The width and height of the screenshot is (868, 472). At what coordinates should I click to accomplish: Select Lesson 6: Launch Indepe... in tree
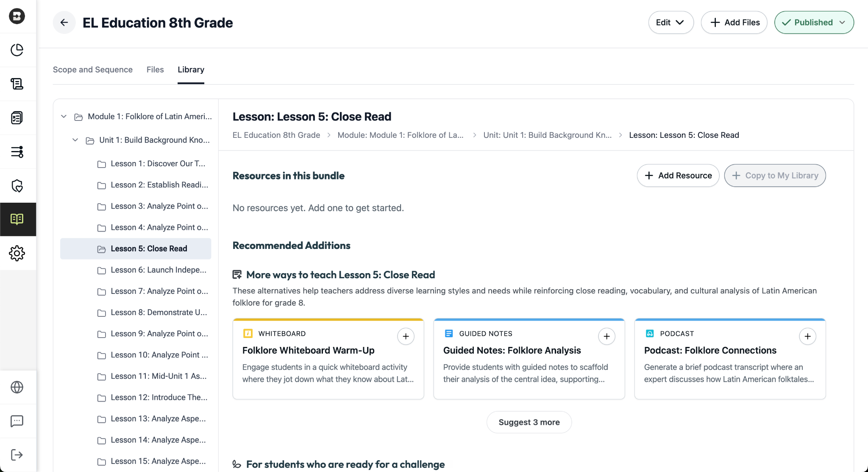[x=136, y=270]
